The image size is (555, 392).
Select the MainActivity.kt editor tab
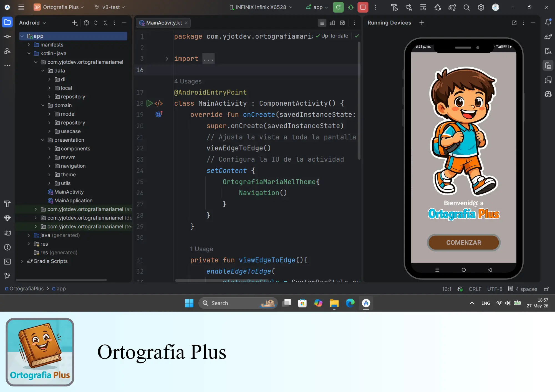(x=163, y=23)
